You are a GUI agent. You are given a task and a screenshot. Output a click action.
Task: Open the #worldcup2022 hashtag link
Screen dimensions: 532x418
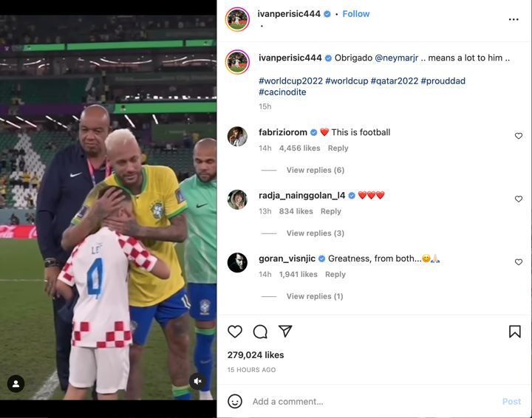coord(290,81)
